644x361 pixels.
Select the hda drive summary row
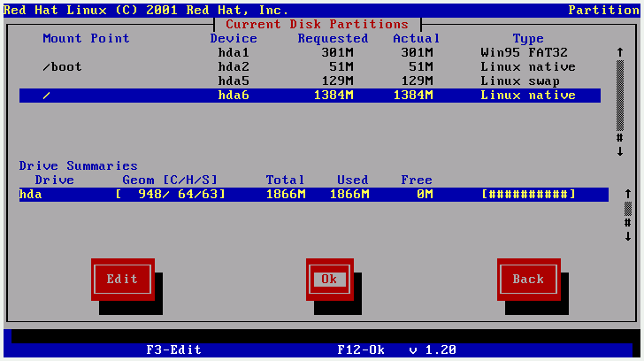(x=314, y=195)
